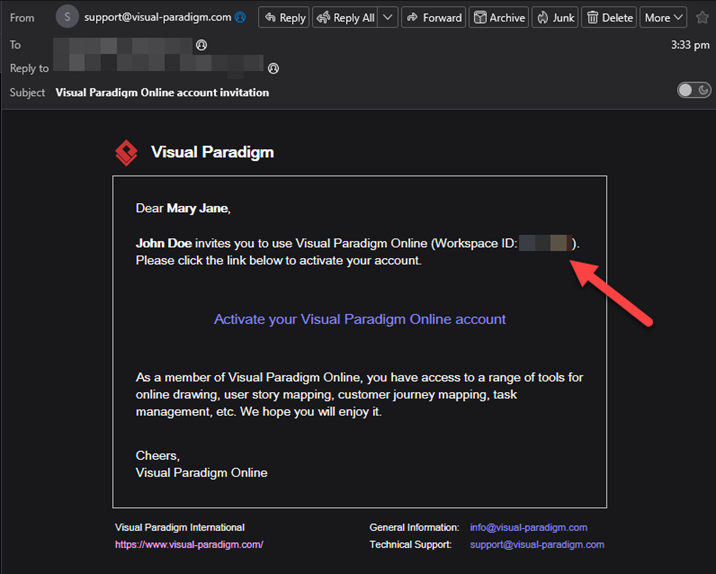Image resolution: width=716 pixels, height=574 pixels.
Task: Click the sender address support@visual-paradigm.com in From
Action: 158,17
